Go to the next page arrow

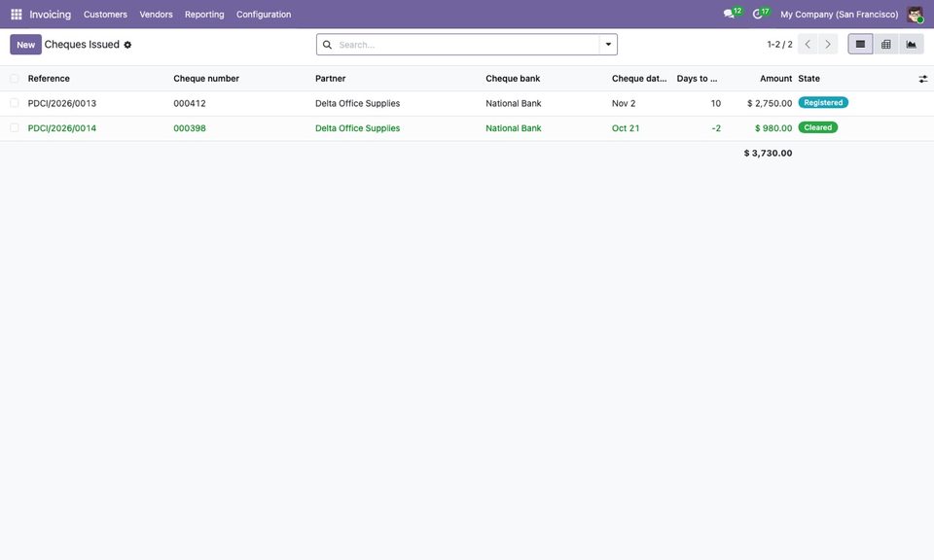coord(827,44)
